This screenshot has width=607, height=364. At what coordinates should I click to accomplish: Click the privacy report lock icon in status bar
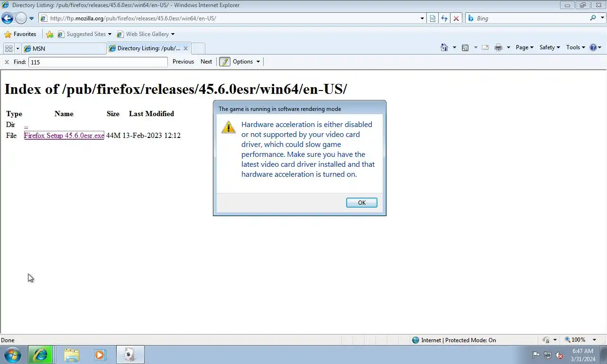(546, 340)
